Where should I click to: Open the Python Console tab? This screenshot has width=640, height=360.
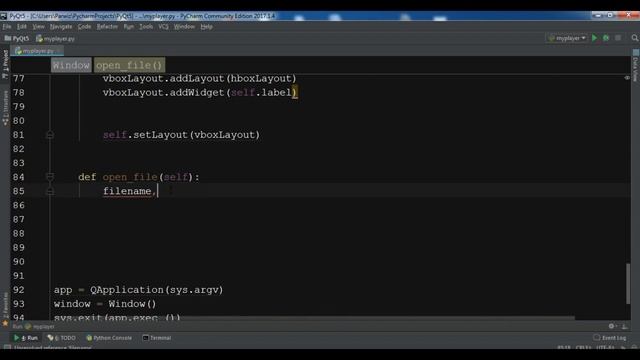[x=109, y=338]
